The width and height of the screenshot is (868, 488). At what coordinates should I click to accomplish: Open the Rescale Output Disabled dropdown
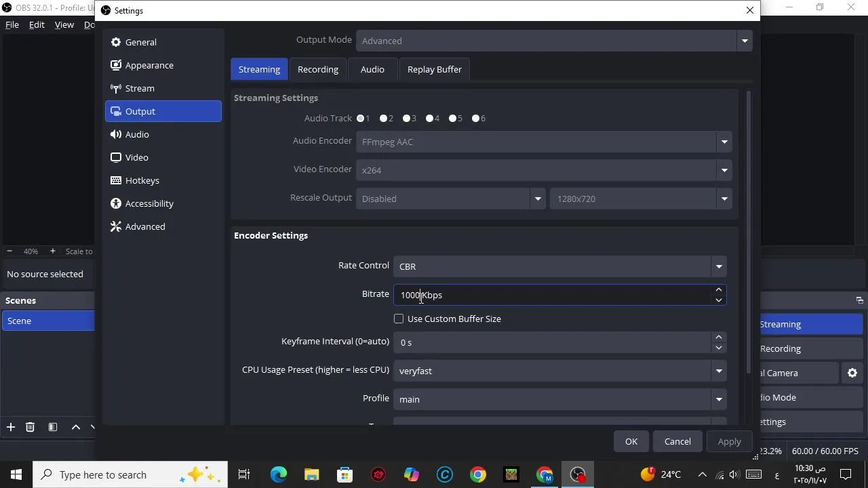tap(450, 199)
